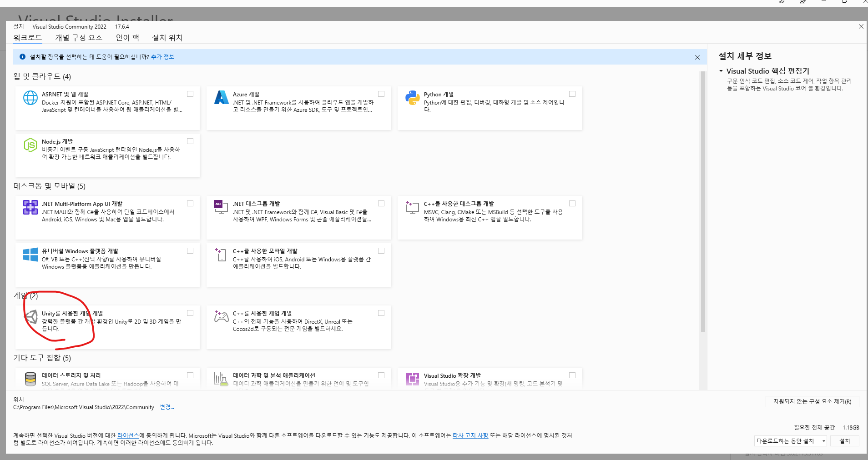Click the Unity game development cube icon
This screenshot has height=460, width=868.
tap(30, 317)
